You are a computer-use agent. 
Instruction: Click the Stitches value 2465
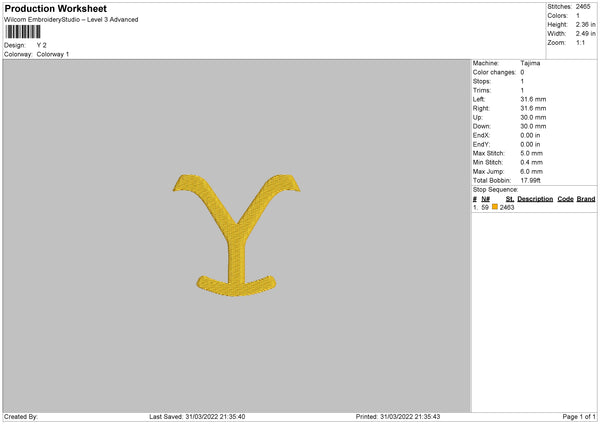tap(583, 7)
